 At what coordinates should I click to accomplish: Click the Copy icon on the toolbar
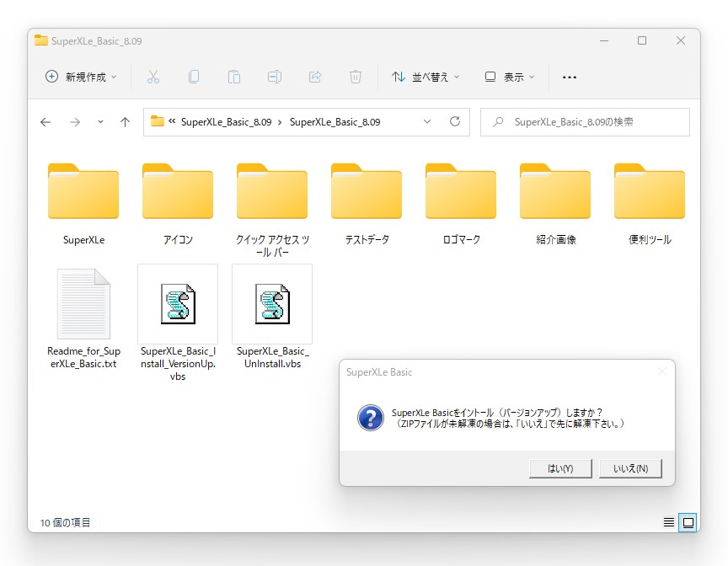[194, 77]
